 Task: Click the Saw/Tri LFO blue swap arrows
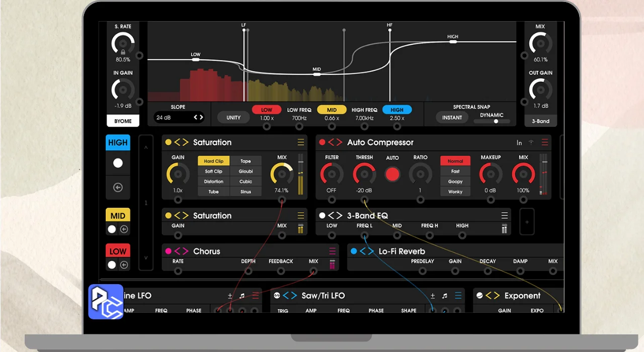pyautogui.click(x=290, y=296)
